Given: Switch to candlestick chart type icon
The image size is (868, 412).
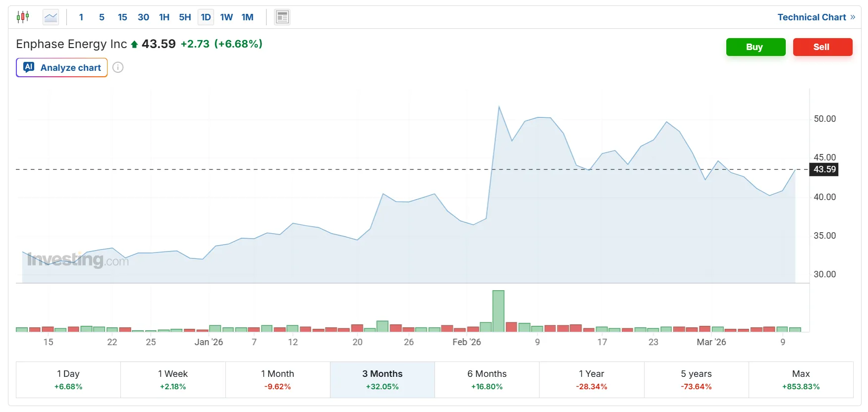Looking at the screenshot, I should pos(23,17).
